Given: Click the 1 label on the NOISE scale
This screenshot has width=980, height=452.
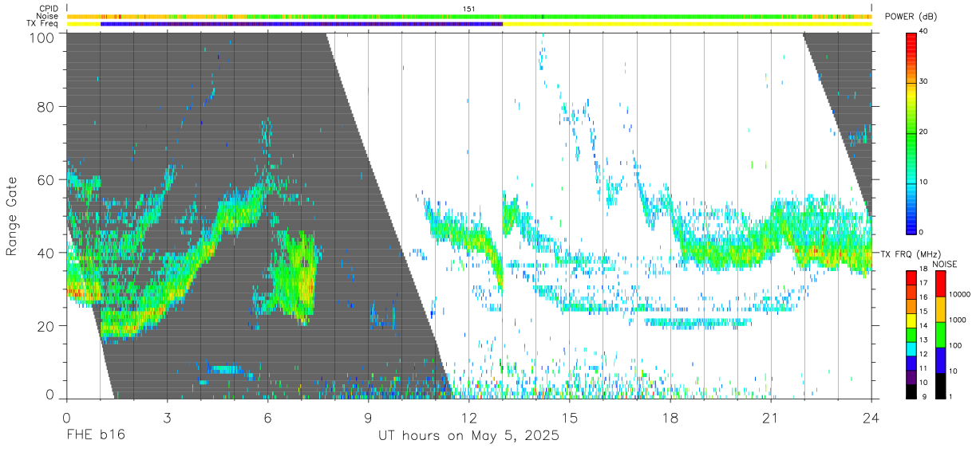Looking at the screenshot, I should click(x=952, y=396).
